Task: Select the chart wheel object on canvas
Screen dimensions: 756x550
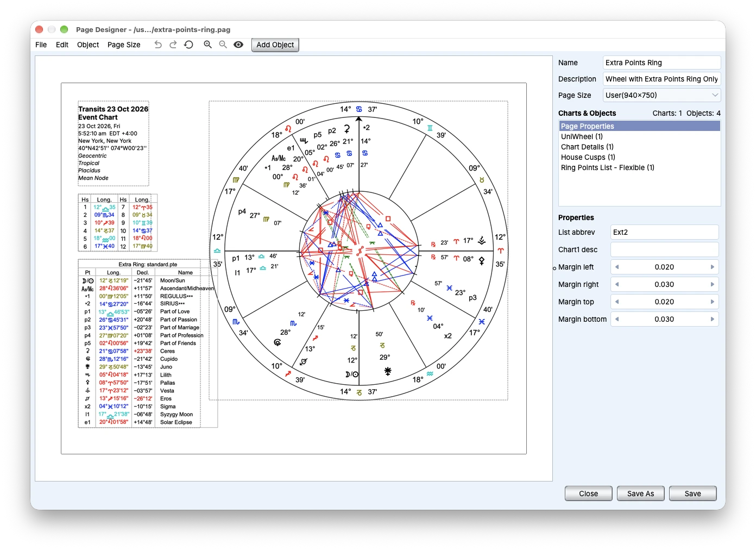Action: pos(358,251)
